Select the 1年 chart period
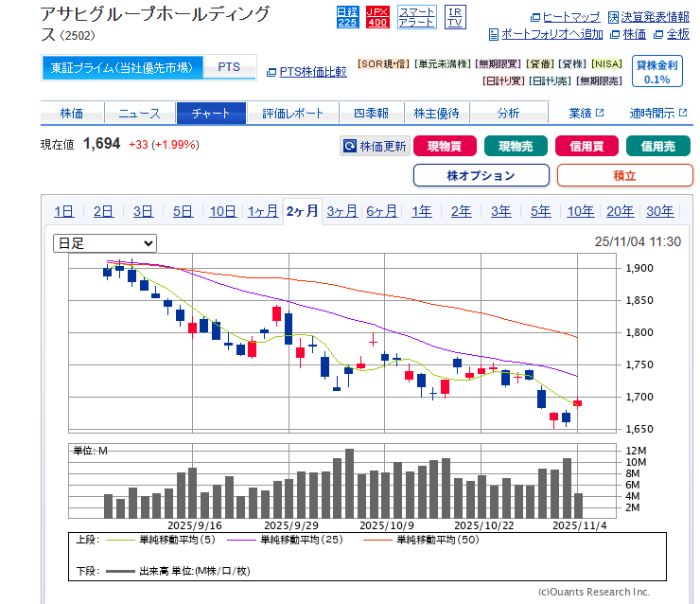The height and width of the screenshot is (604, 700). pos(422,211)
